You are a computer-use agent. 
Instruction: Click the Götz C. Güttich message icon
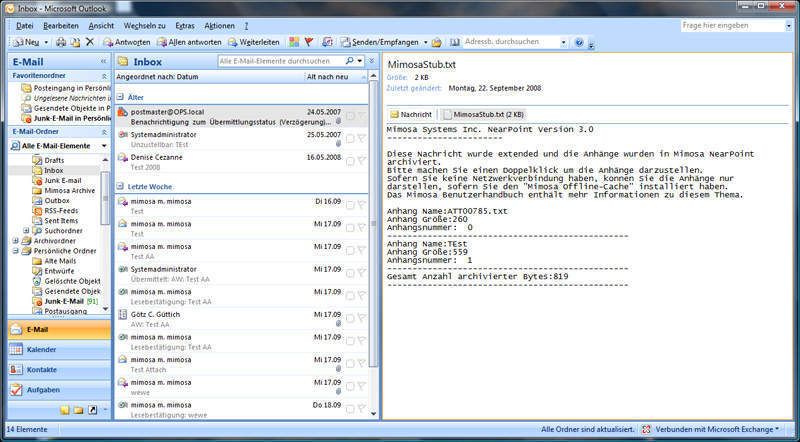coord(122,315)
